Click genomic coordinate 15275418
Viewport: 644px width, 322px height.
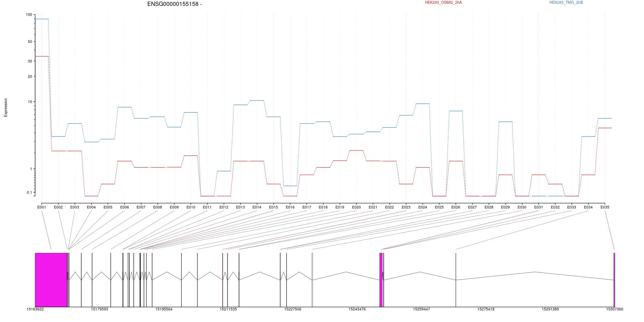click(x=486, y=309)
